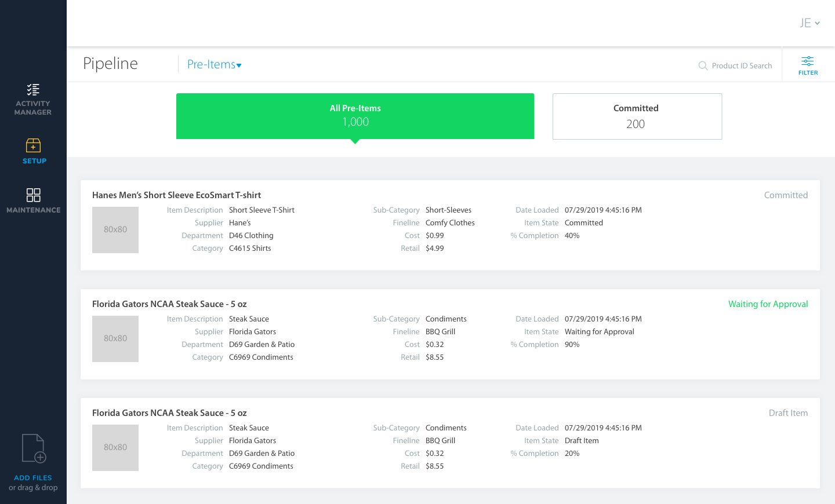Click the Add Files document icon
This screenshot has height=504, width=835.
click(34, 448)
